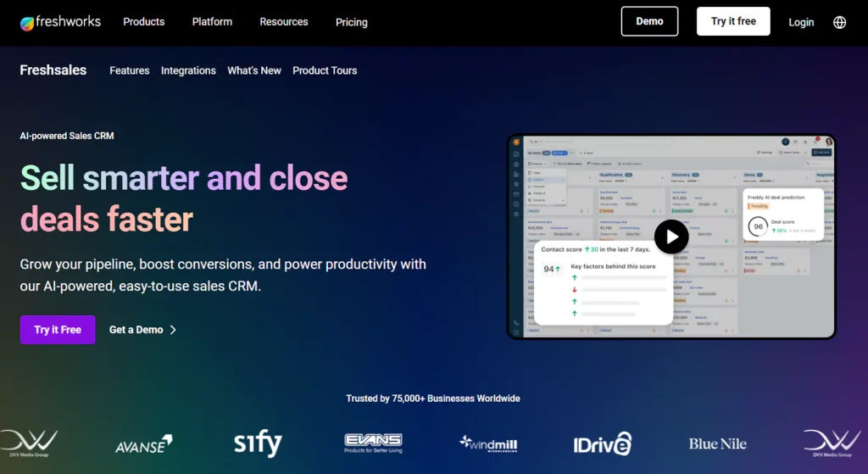Open the language globe icon
Image resolution: width=868 pixels, height=474 pixels.
click(x=839, y=22)
